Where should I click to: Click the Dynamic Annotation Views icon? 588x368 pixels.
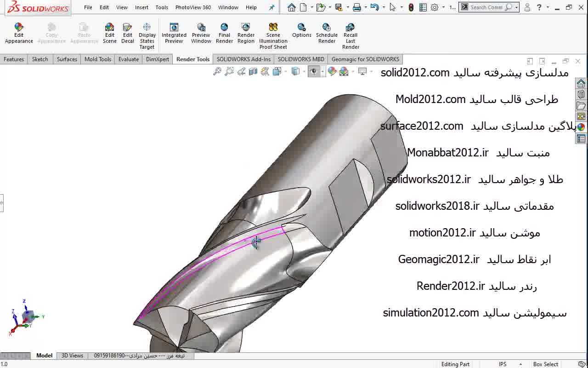(x=265, y=71)
